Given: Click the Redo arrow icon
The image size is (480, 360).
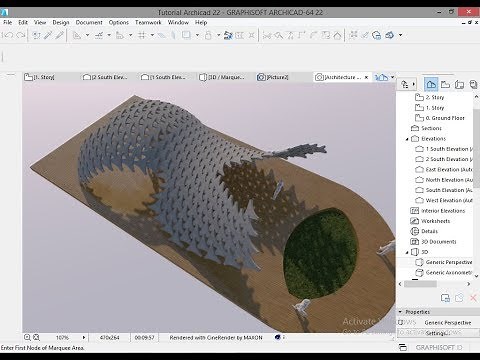Looking at the screenshot, I should pos(21,35).
